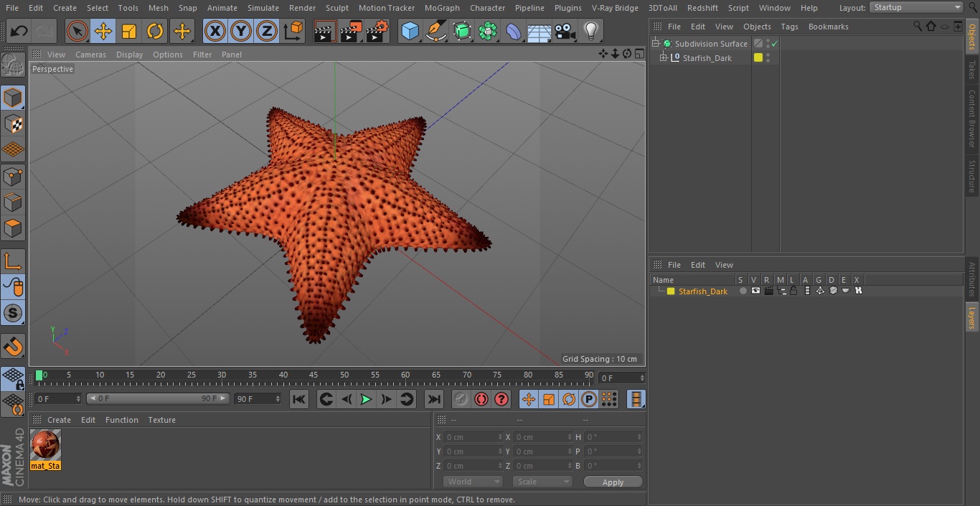The image size is (980, 506).
Task: Go to start of animation
Action: (x=299, y=399)
